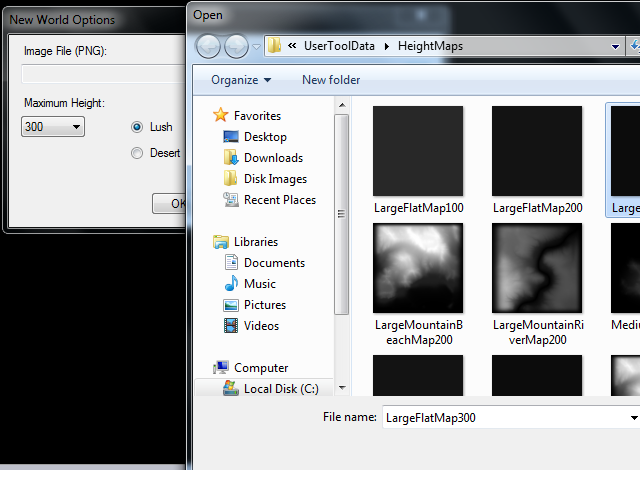Click the Music note icon
The width and height of the screenshot is (640, 480).
point(231,283)
